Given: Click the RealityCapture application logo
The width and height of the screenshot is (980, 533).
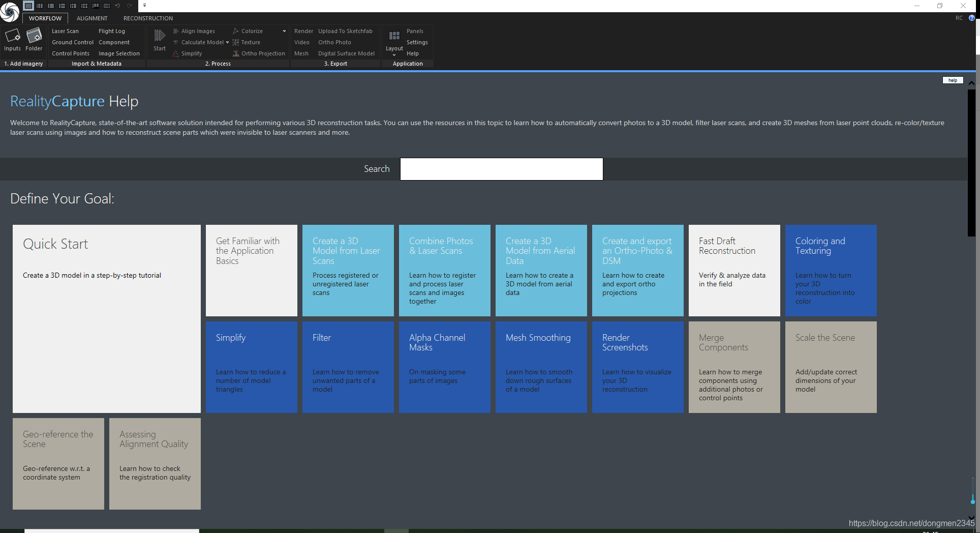Looking at the screenshot, I should coord(10,11).
